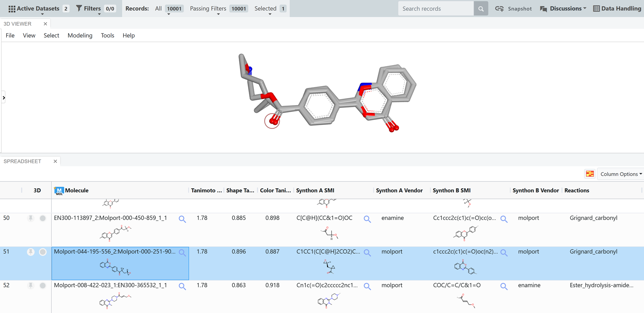Open the Data Handling table icon
The height and width of the screenshot is (313, 644).
coord(596,8)
